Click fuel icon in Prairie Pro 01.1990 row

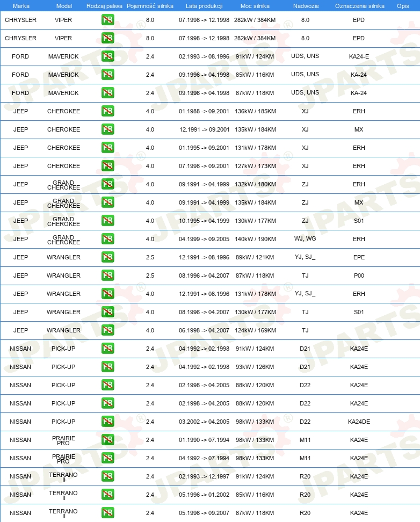tap(107, 440)
